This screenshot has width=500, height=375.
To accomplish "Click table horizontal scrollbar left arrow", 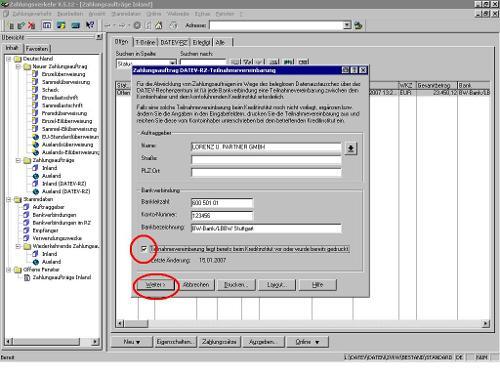I will 120,323.
